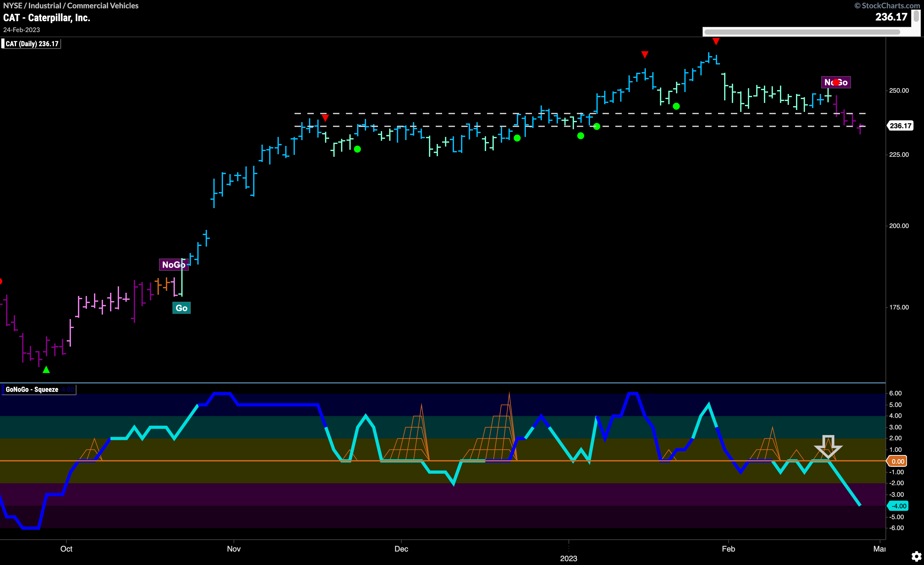Click the large 236.17 price in header
This screenshot has height=565, width=924.
pyautogui.click(x=891, y=17)
